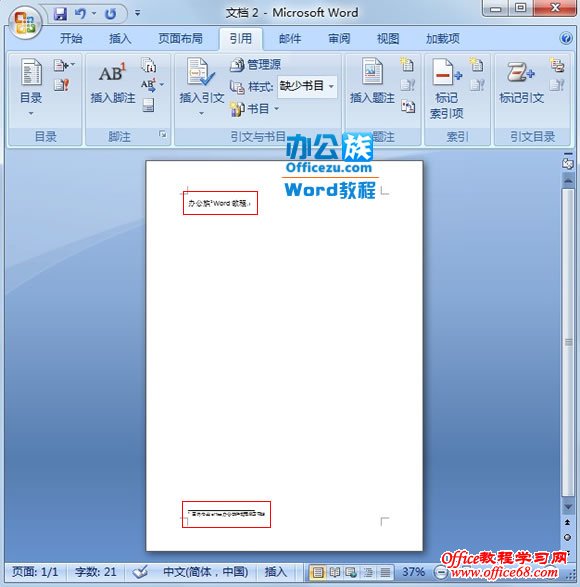The image size is (580, 587).
Task: Click the 页面: 1/1 status indicator
Action: tap(35, 572)
